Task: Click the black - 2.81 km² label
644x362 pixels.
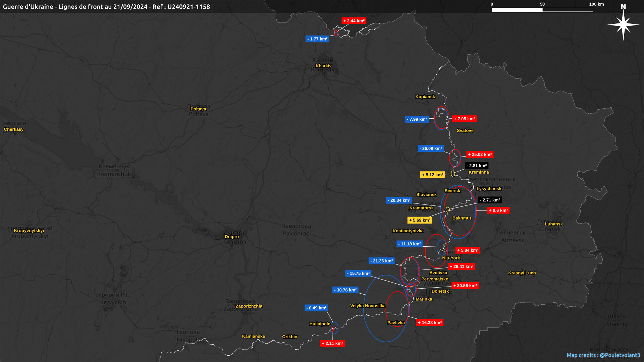Action: 476,166
